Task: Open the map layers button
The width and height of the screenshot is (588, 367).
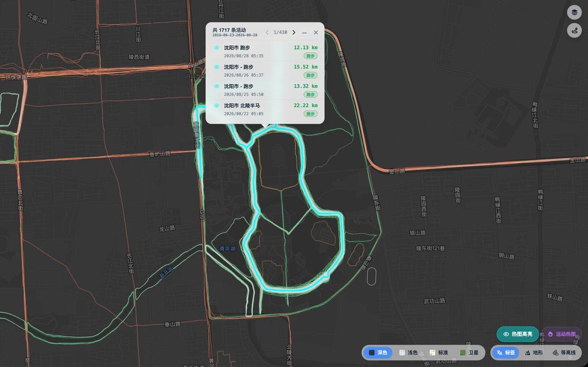Action: click(574, 12)
